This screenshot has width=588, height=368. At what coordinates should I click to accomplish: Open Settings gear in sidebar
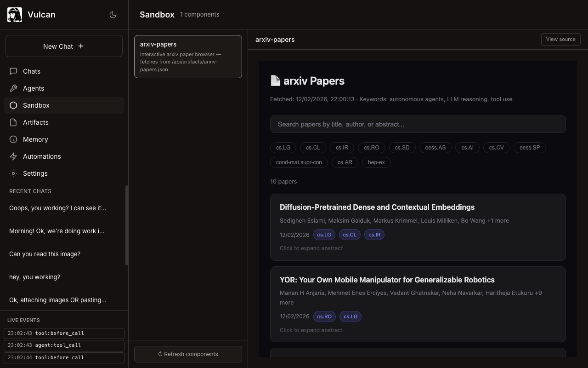click(35, 173)
